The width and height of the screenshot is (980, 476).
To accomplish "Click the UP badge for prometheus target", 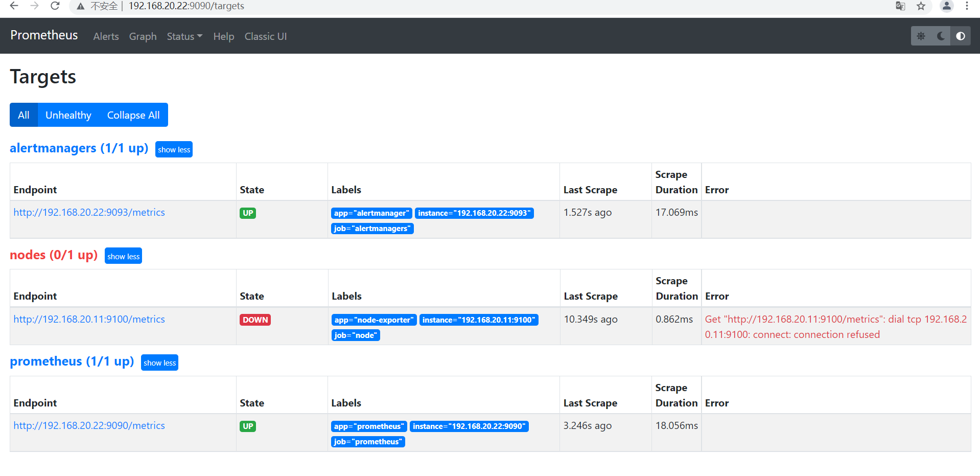I will 248,426.
